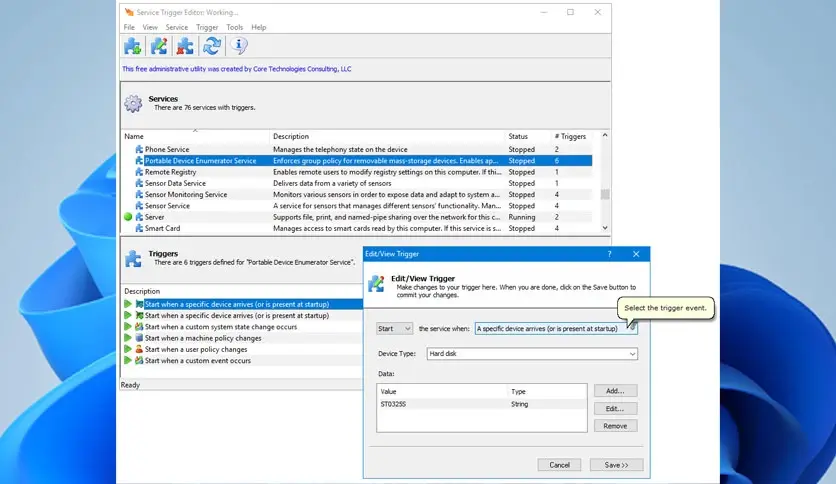
Task: Click the green running indicator next to Server
Action: coord(128,217)
